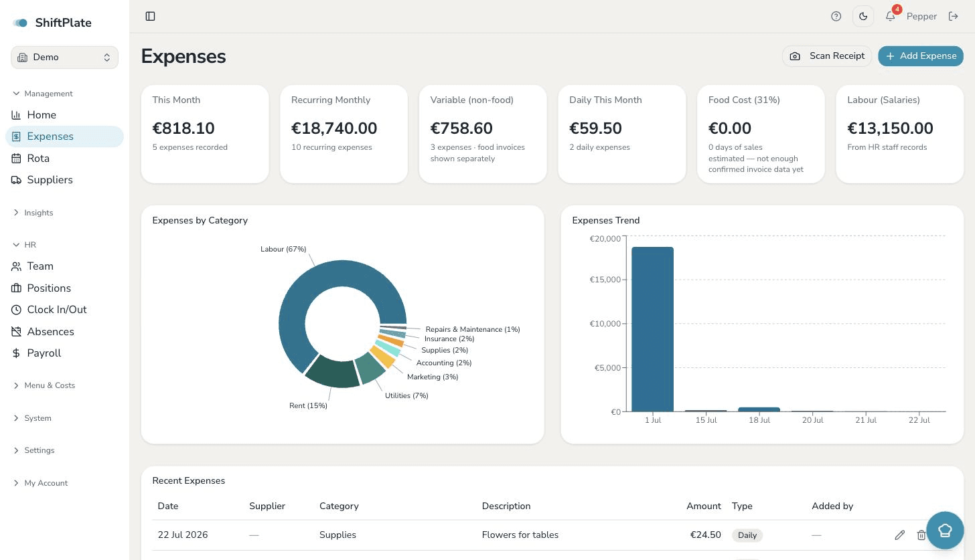
Task: Open the Home menu item
Action: coord(64,115)
